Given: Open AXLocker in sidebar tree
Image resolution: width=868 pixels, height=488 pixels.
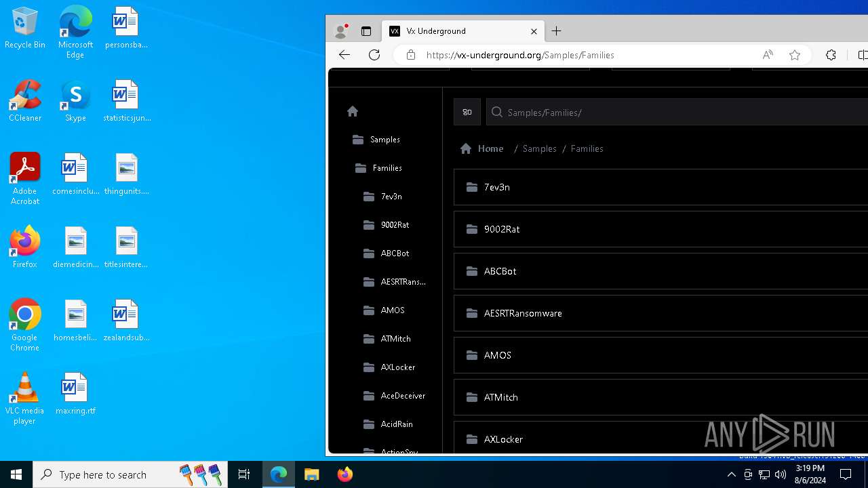Looking at the screenshot, I should pos(389,367).
